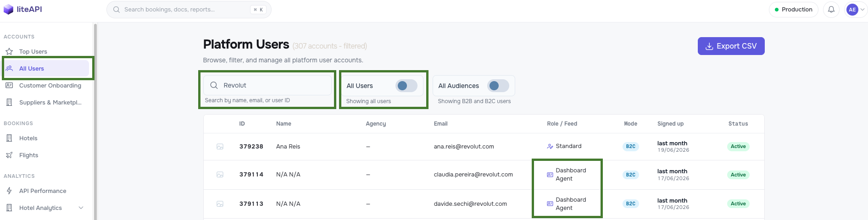
Task: Toggle the All Audiences switch
Action: (498, 86)
